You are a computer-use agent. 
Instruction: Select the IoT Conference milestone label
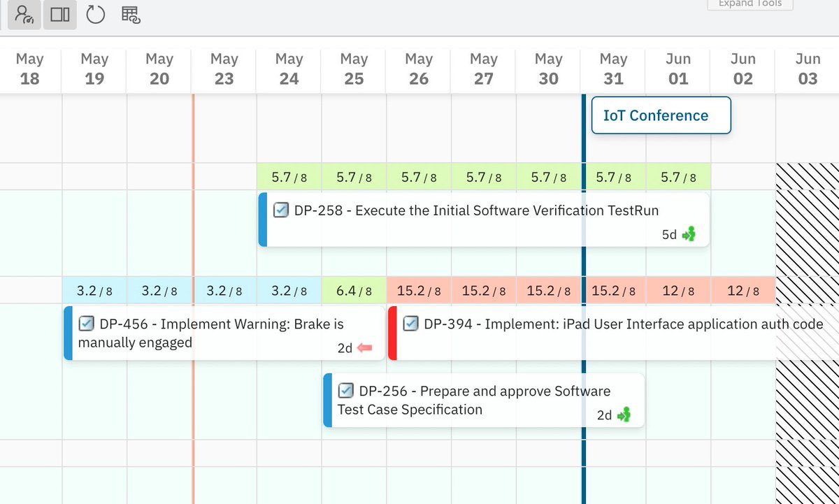(661, 115)
